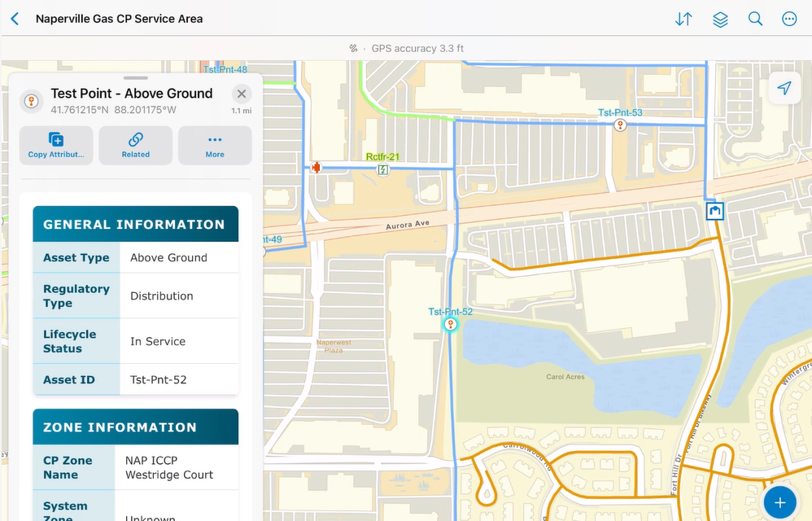Tap the back chevron to leave the map
Viewport: 812px width, 521px height.
pos(15,18)
